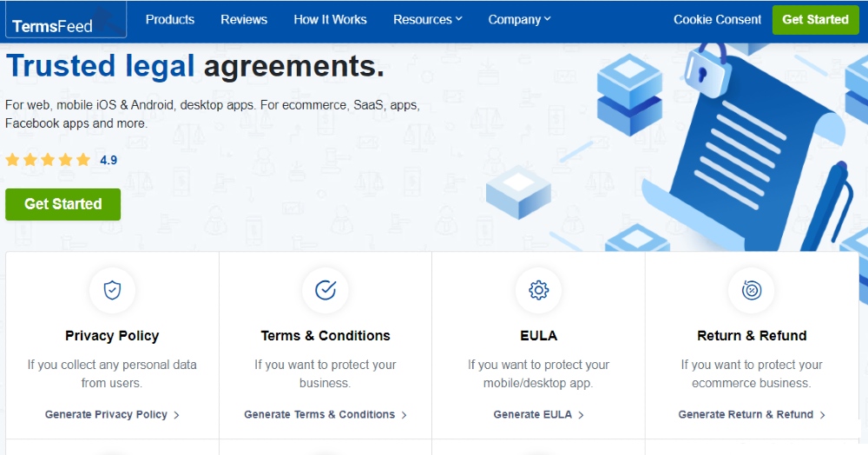Click the TermsFeed logo
Screen dimensions: 868x455
66,20
